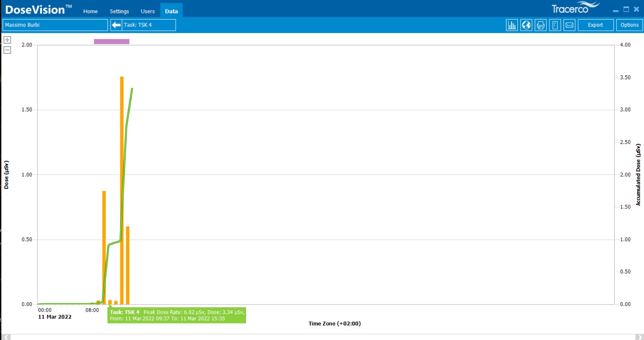
Task: Select the purple task marker bar
Action: pos(112,41)
